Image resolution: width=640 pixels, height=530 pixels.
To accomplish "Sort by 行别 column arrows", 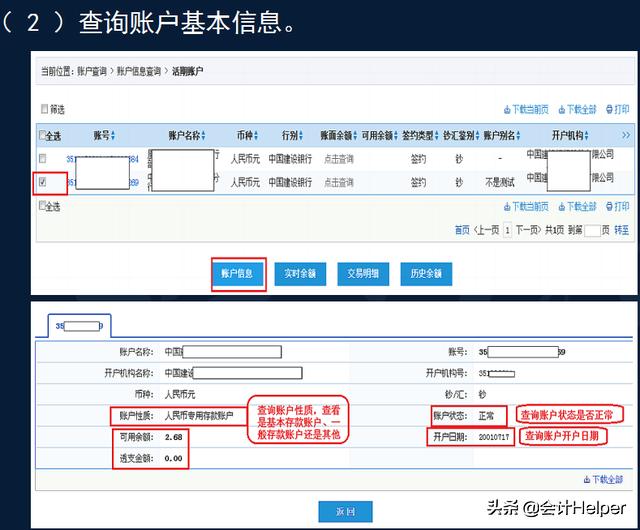I will point(301,136).
